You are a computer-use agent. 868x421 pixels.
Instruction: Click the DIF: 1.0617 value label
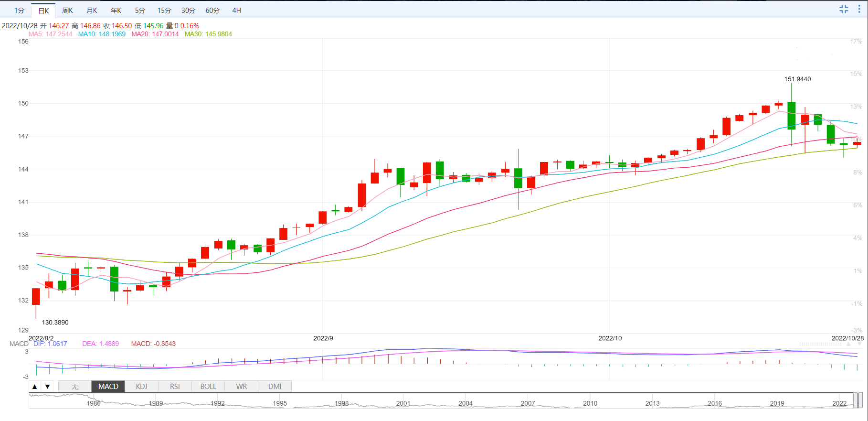[x=50, y=344]
